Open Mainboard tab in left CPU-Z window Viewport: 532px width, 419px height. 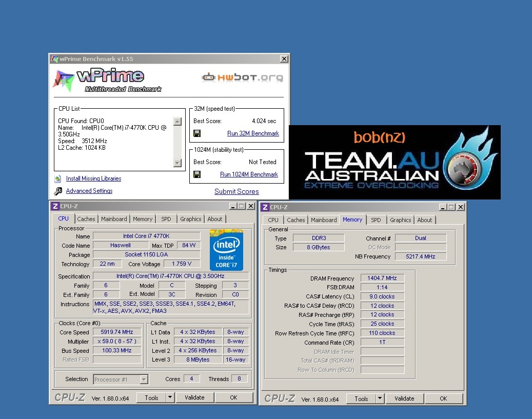pyautogui.click(x=114, y=219)
